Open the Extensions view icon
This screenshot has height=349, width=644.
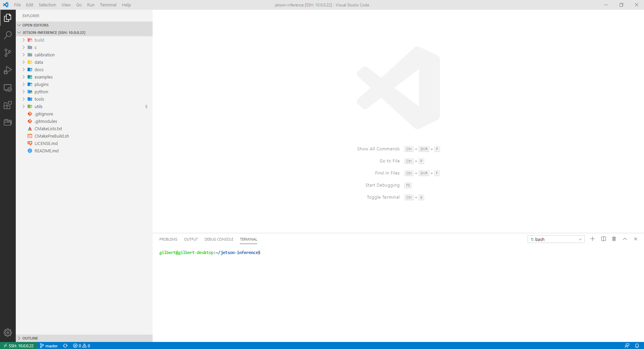[8, 105]
